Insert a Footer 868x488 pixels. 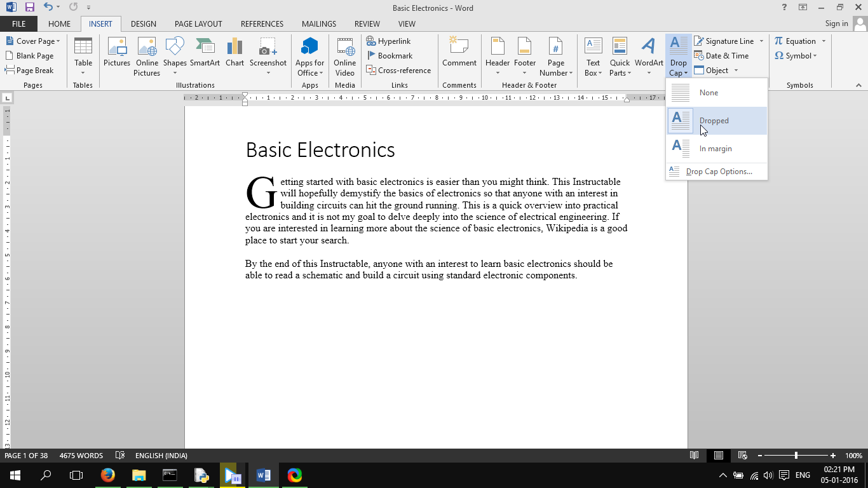525,57
